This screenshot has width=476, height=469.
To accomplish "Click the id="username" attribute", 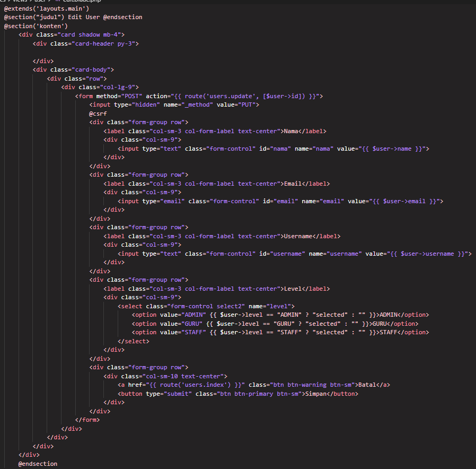I will tap(282, 254).
